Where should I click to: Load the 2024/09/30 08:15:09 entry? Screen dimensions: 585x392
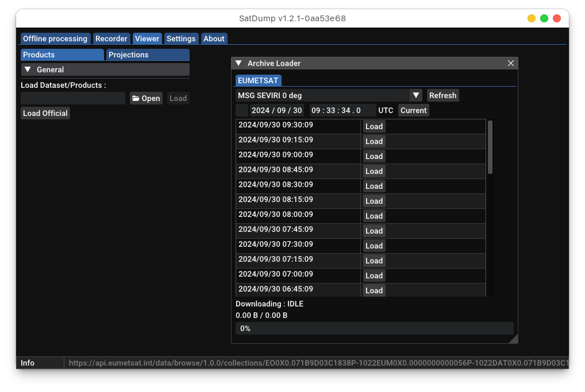pos(374,201)
